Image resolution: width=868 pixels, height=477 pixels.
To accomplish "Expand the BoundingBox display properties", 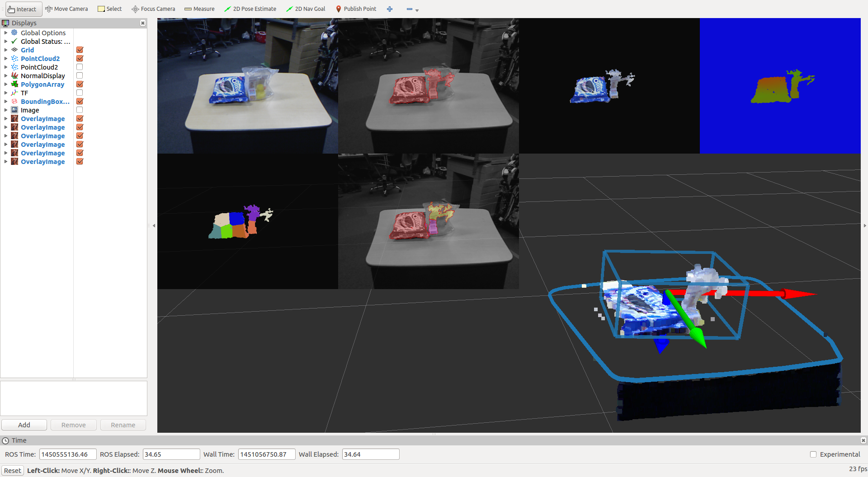I will [5, 101].
